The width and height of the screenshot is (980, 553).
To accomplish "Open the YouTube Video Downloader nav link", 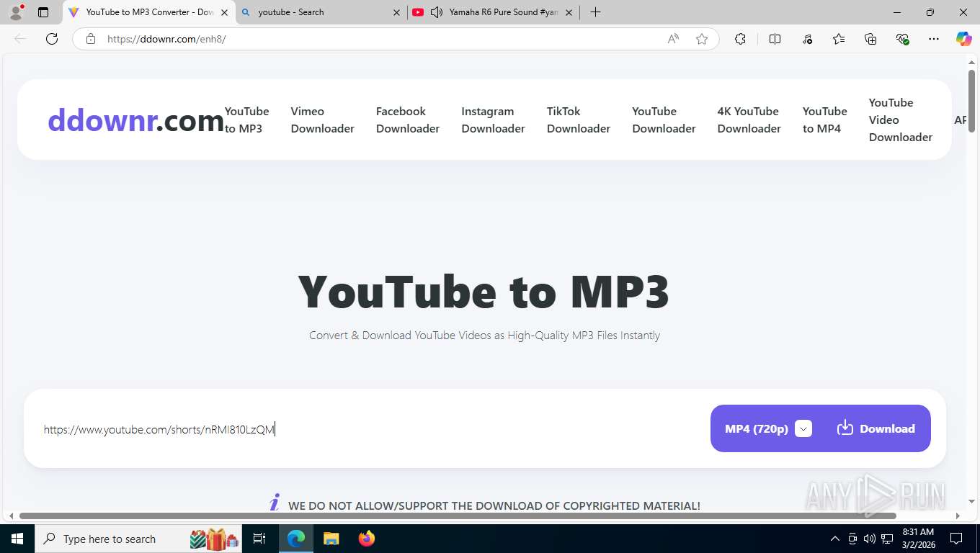I will [x=900, y=120].
